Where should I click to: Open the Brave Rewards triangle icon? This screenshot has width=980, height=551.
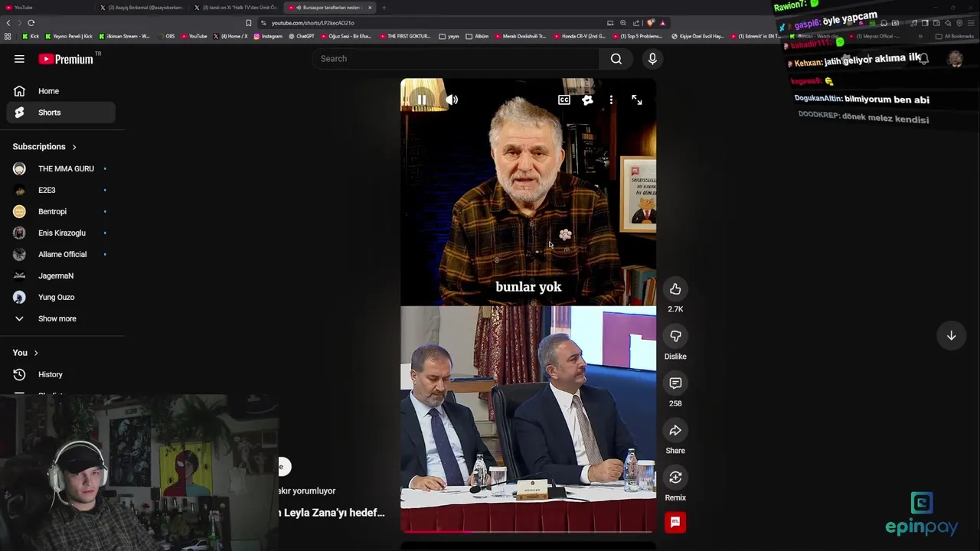[663, 23]
